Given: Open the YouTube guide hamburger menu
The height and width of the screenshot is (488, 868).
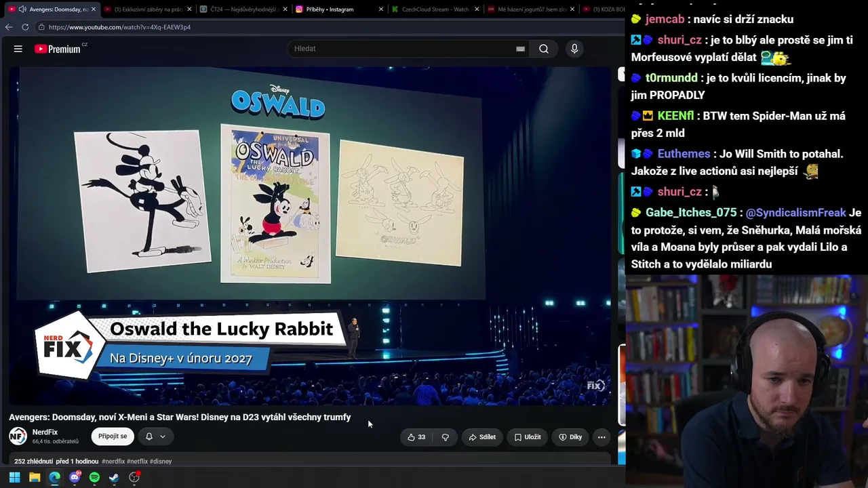Looking at the screenshot, I should 18,49.
